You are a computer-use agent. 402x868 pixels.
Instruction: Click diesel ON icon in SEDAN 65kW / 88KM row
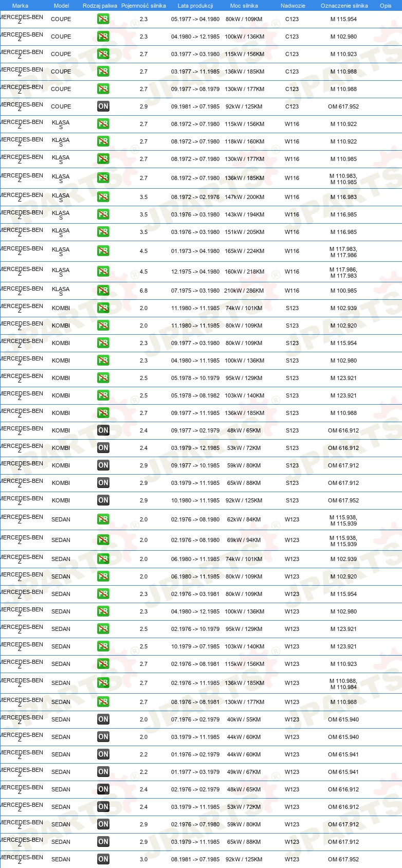point(103,842)
